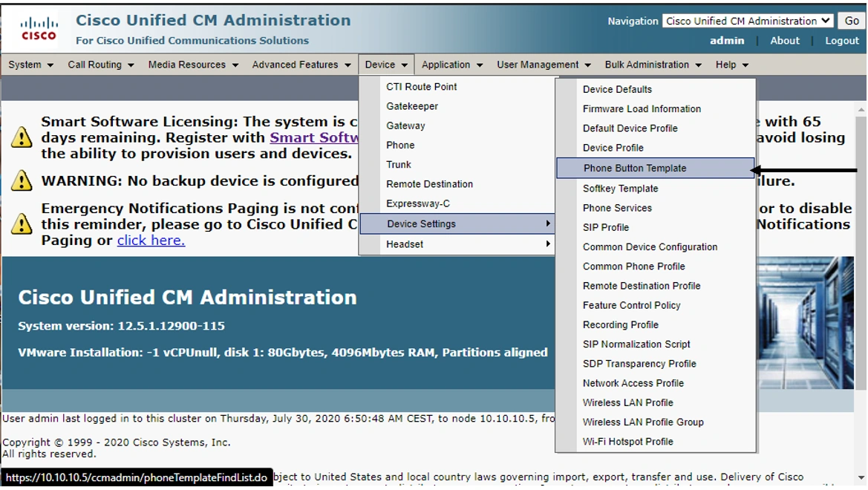
Task: Follow the Smart Software link in licensing warning
Action: (314, 137)
